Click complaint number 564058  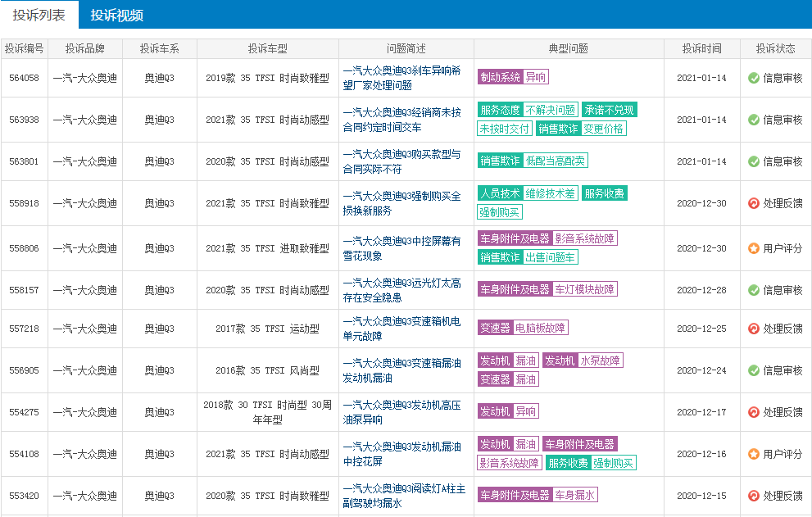(x=24, y=78)
